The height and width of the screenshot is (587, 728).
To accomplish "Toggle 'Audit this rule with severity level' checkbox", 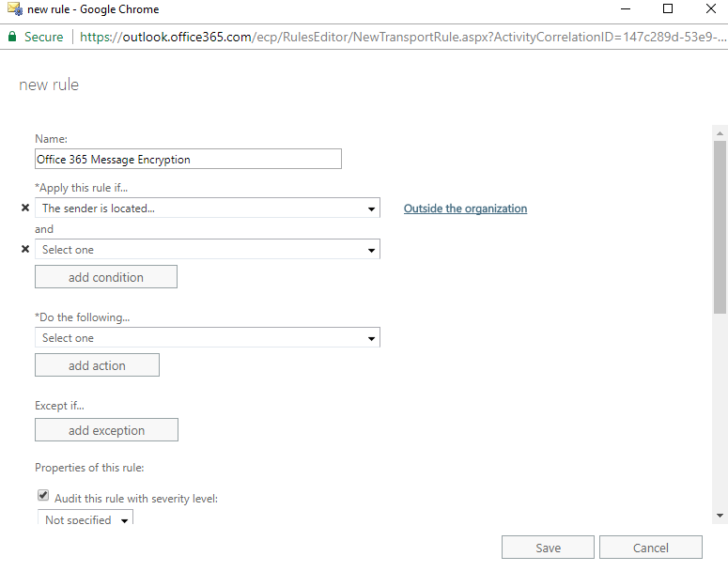I will click(43, 495).
